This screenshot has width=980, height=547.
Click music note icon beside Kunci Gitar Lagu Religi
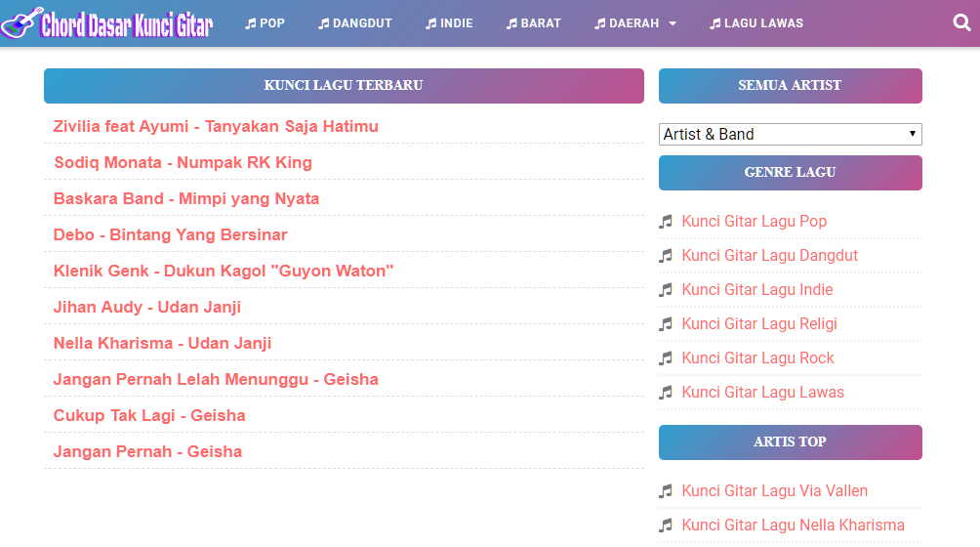point(666,324)
